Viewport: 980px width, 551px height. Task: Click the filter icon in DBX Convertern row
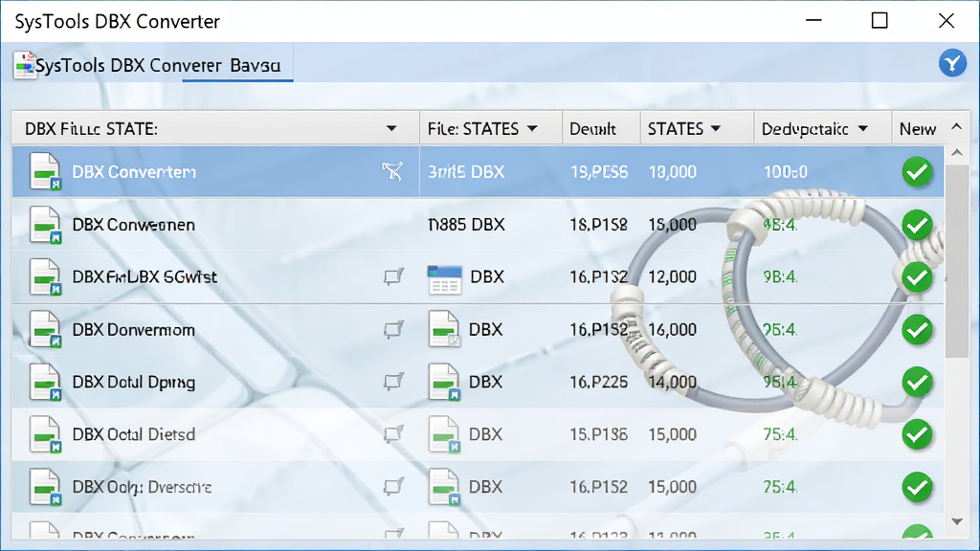392,171
